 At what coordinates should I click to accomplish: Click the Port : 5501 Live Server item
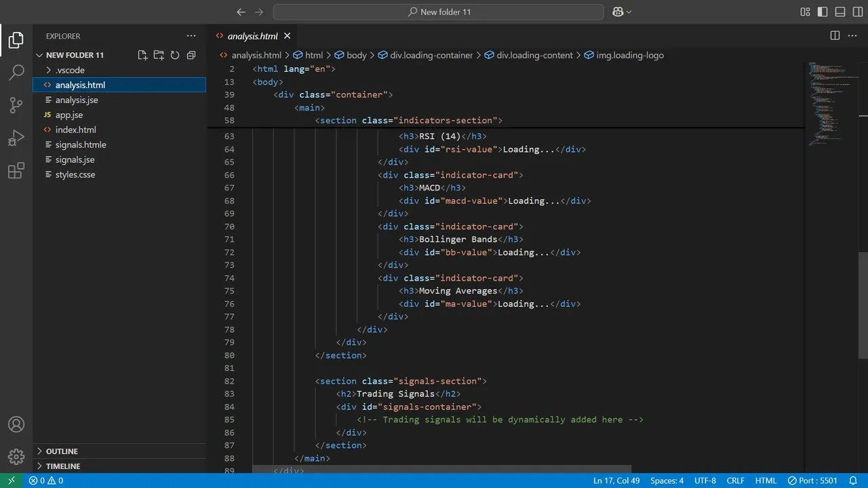pos(813,481)
